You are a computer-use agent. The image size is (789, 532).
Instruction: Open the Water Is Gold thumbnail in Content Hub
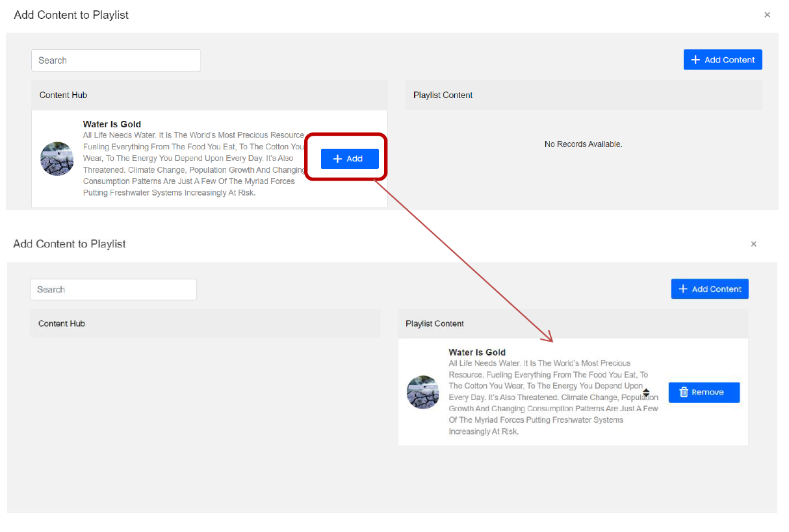click(x=57, y=158)
